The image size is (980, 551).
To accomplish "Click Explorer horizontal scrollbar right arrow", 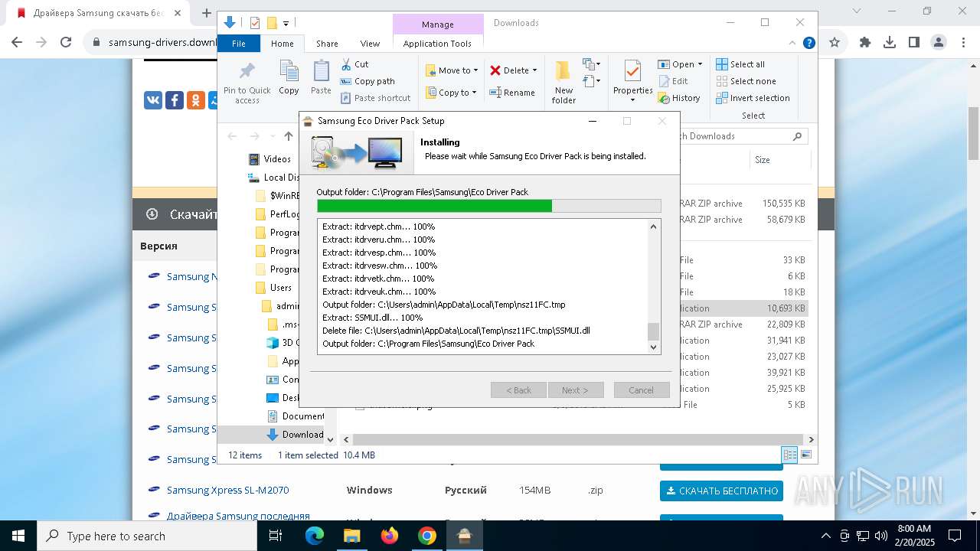I will (x=811, y=440).
